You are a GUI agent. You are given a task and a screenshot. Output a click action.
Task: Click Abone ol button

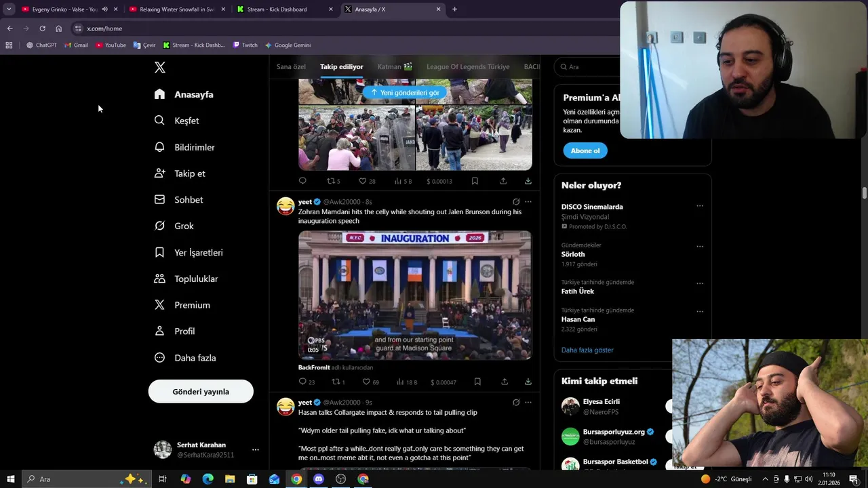pos(585,150)
